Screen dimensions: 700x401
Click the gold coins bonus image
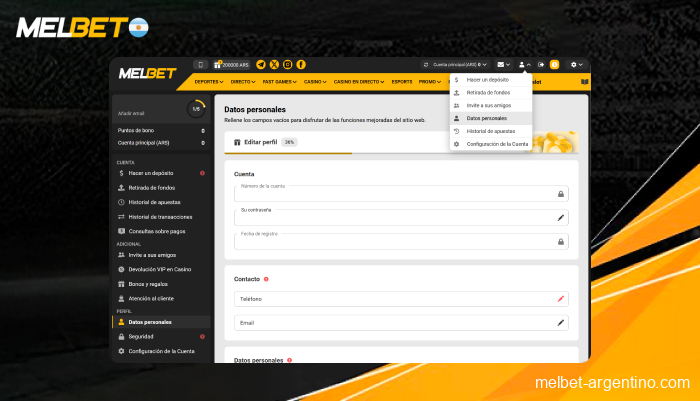click(555, 142)
